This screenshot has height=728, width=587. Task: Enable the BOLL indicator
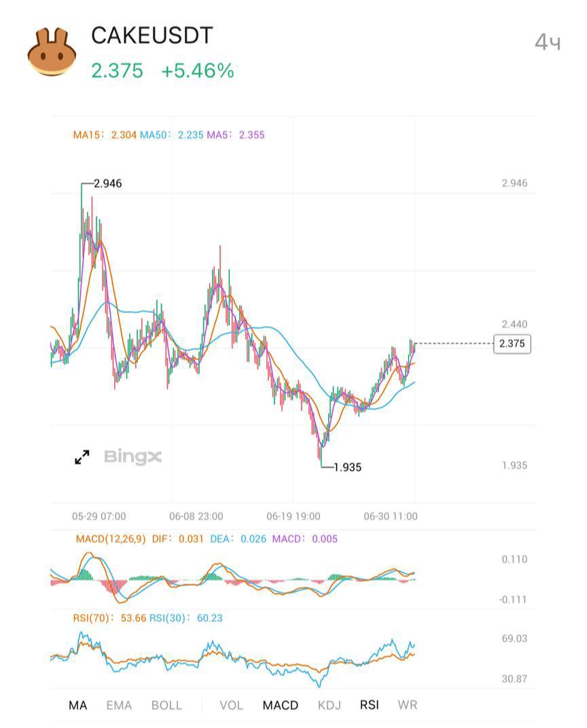166,705
